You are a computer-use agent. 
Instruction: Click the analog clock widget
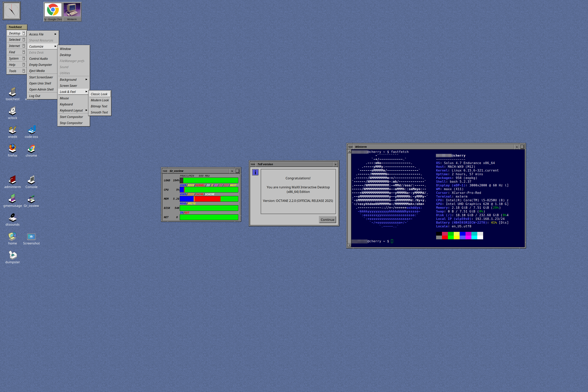(x=12, y=11)
